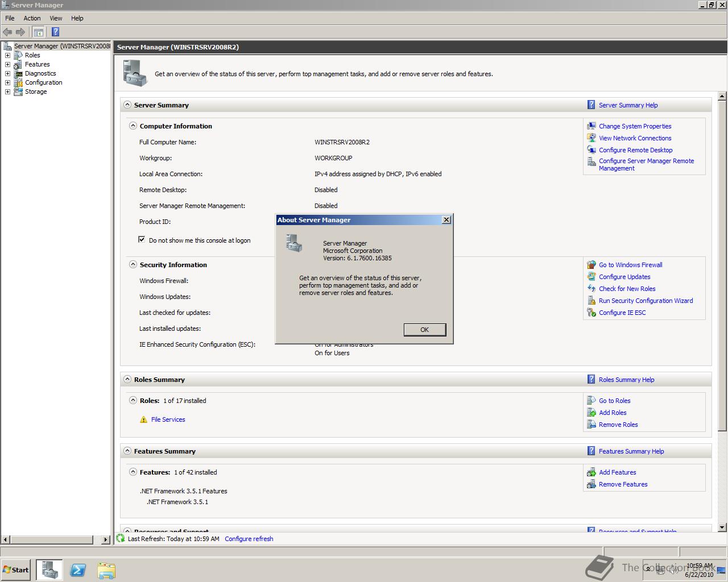Click the Forward arrow toolbar icon
The height and width of the screenshot is (582, 728).
20,32
